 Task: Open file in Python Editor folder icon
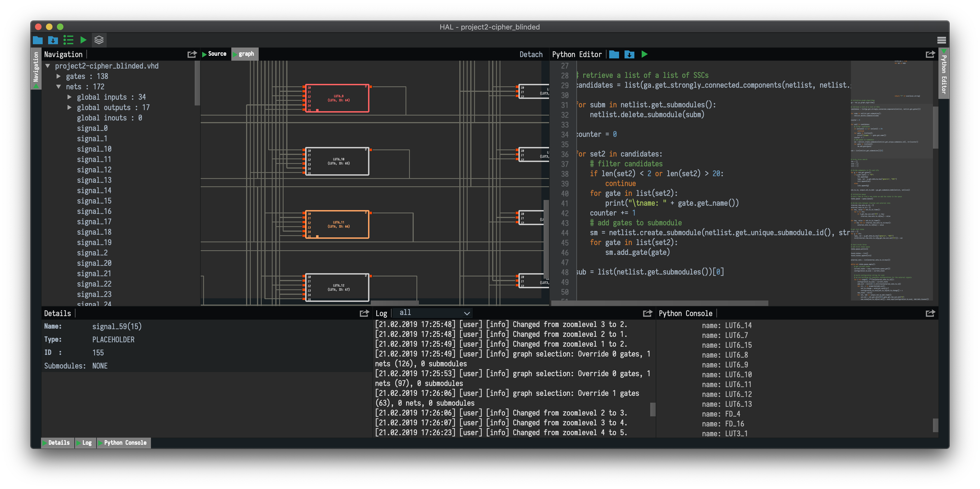point(614,54)
